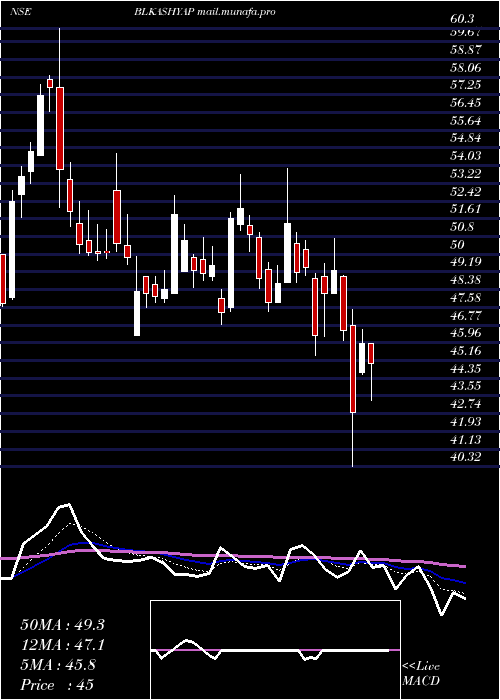
Task: Click the 58.06 price axis label
Action: click(x=466, y=67)
